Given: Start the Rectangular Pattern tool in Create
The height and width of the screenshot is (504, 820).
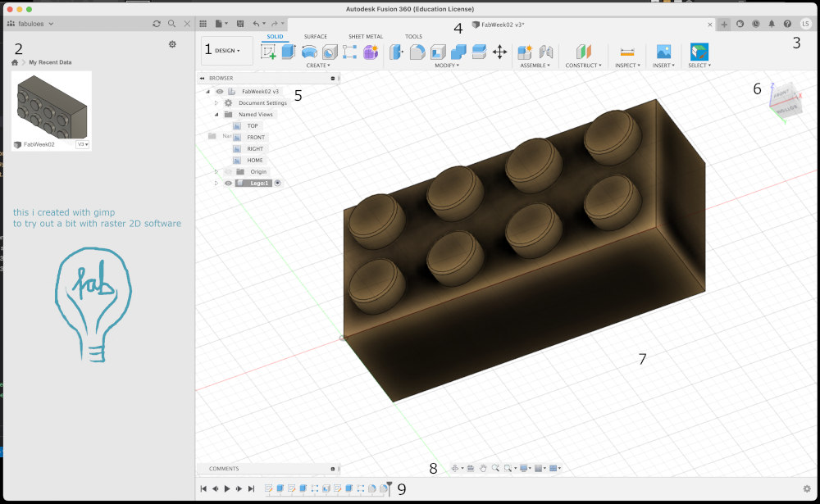Looking at the screenshot, I should [350, 52].
